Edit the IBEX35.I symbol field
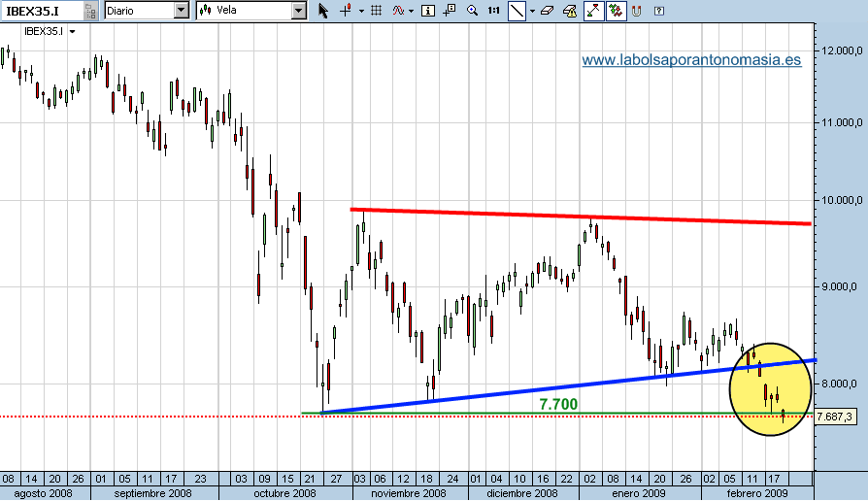The image size is (868, 501). coord(42,11)
